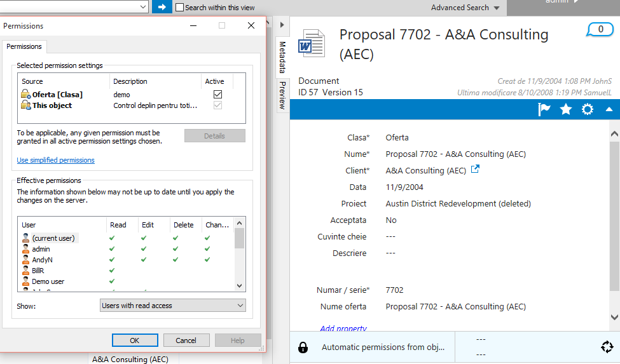Viewport: 620px width, 364px height.
Task: Click the flag icon in blue bar
Action: pos(544,109)
